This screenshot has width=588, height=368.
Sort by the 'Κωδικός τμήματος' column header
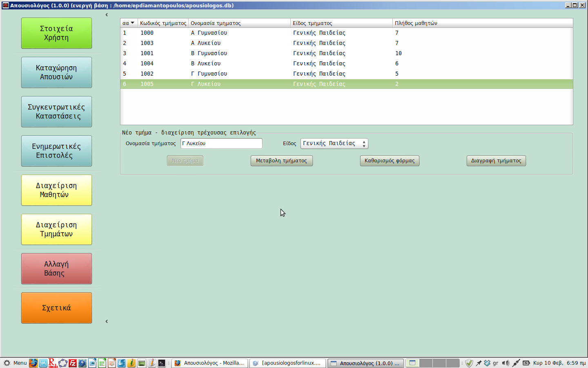(x=163, y=23)
